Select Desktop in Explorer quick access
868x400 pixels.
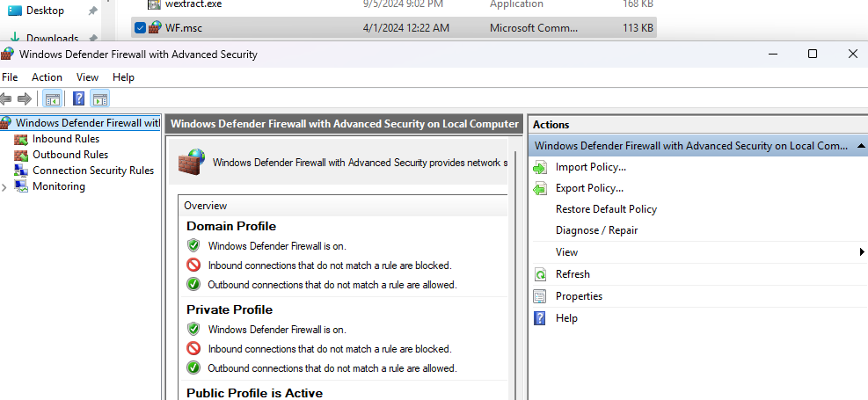[x=45, y=11]
